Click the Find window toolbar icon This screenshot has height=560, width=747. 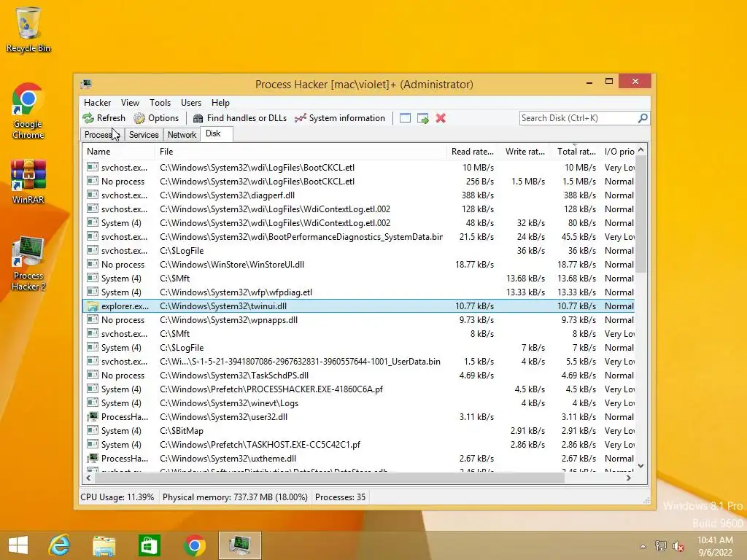(x=405, y=118)
